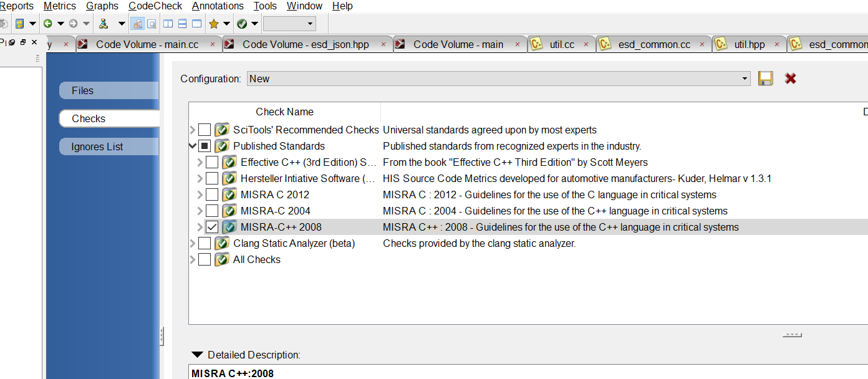The height and width of the screenshot is (379, 868).
Task: Click the analyze/refresh project toolbar icon
Action: point(20,24)
